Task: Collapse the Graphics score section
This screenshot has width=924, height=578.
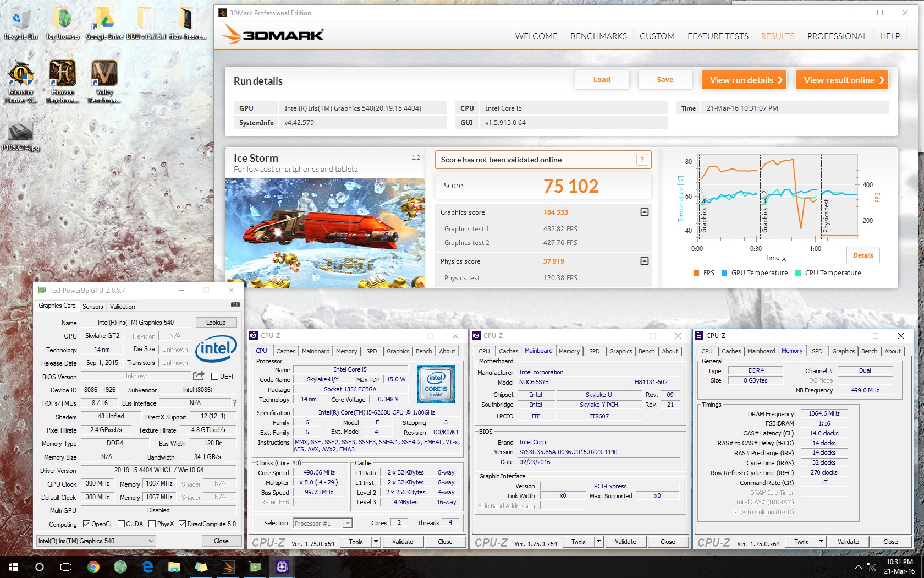Action: pyautogui.click(x=645, y=212)
